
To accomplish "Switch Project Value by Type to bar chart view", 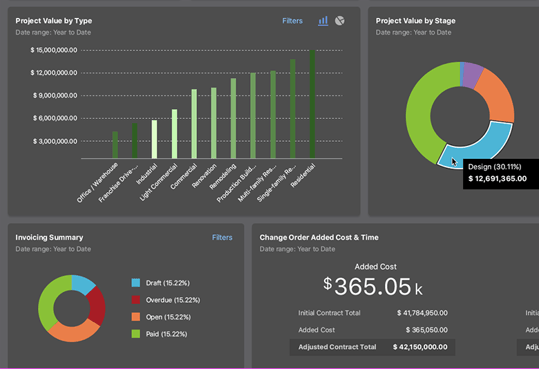I will pyautogui.click(x=323, y=21).
